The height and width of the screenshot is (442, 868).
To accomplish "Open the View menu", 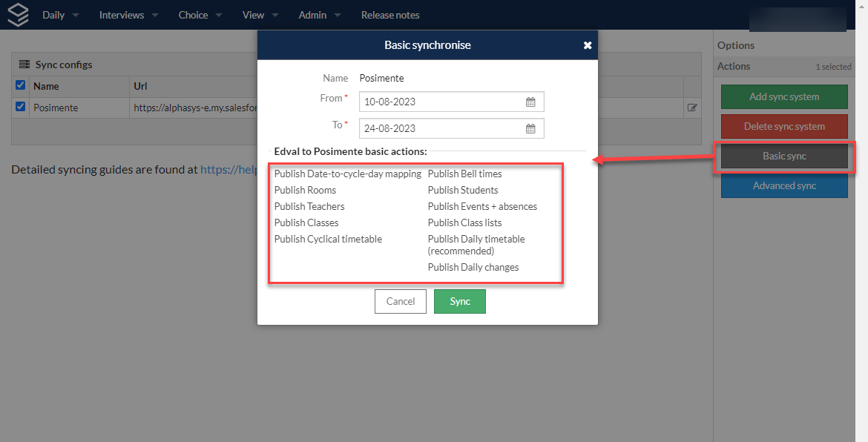I will click(260, 15).
